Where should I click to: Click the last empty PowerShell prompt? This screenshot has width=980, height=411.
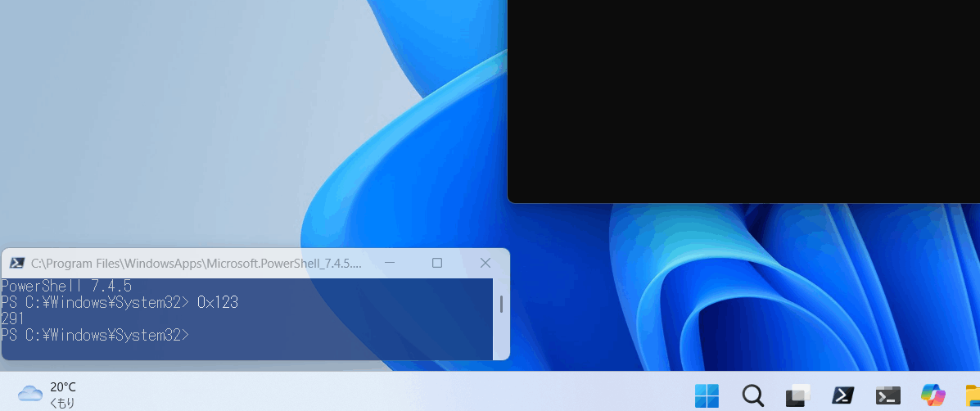pos(94,336)
